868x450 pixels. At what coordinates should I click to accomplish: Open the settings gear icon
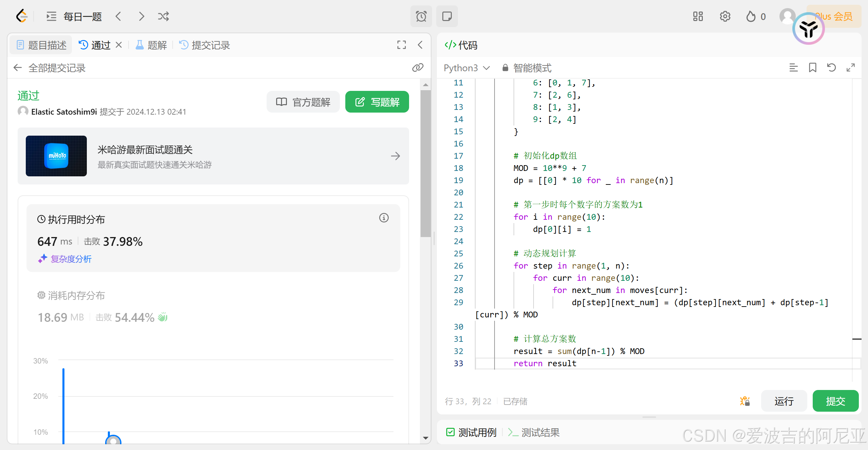[725, 16]
